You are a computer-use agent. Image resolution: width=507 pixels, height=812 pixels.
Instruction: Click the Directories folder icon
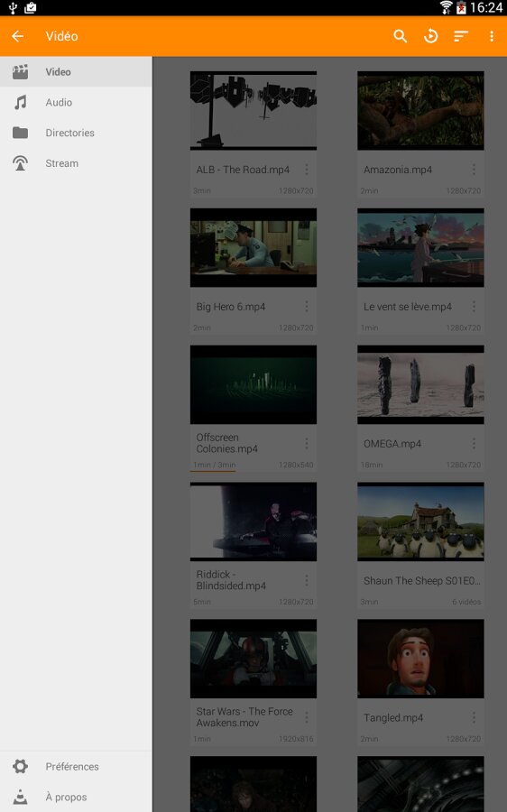[20, 133]
